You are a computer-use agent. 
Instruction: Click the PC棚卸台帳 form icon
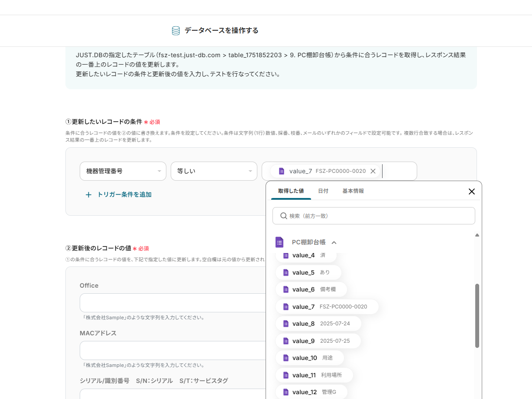tap(279, 242)
